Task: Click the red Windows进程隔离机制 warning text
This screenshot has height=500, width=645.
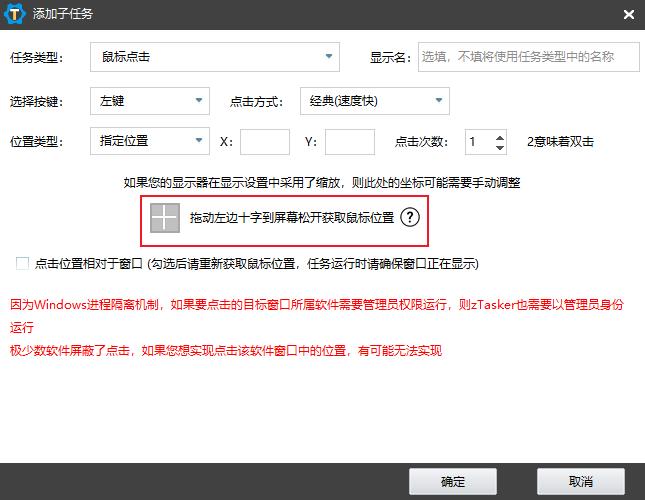Action: click(317, 316)
